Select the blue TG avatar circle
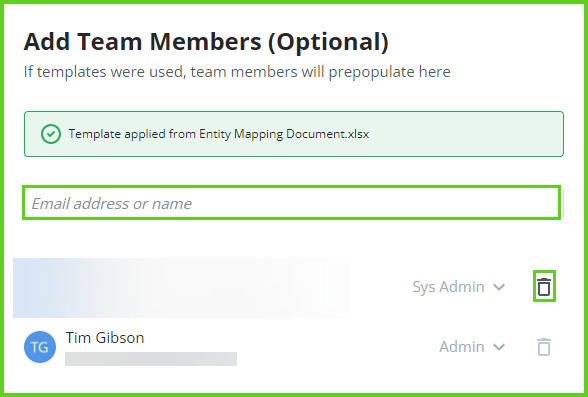The image size is (588, 397). point(40,347)
